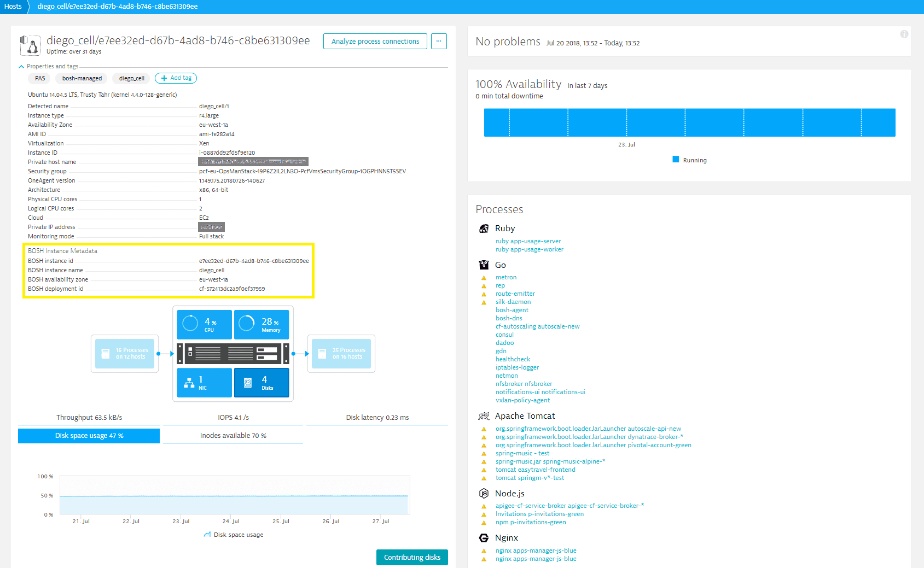Open the bosh-agent process link
Image resolution: width=924 pixels, height=568 pixels.
512,310
